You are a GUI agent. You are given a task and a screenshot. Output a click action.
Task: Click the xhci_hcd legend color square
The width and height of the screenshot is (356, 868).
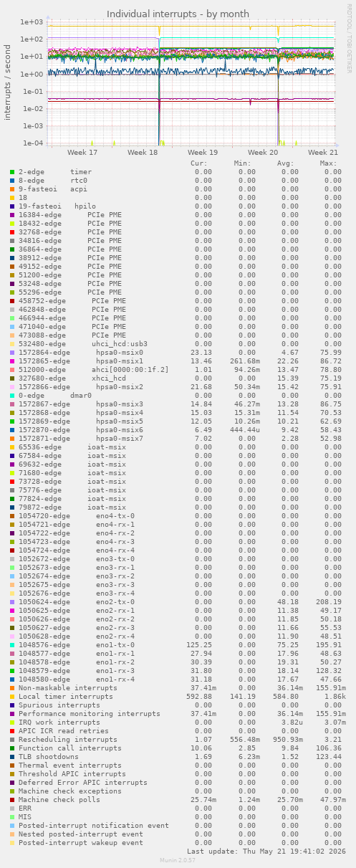point(12,378)
